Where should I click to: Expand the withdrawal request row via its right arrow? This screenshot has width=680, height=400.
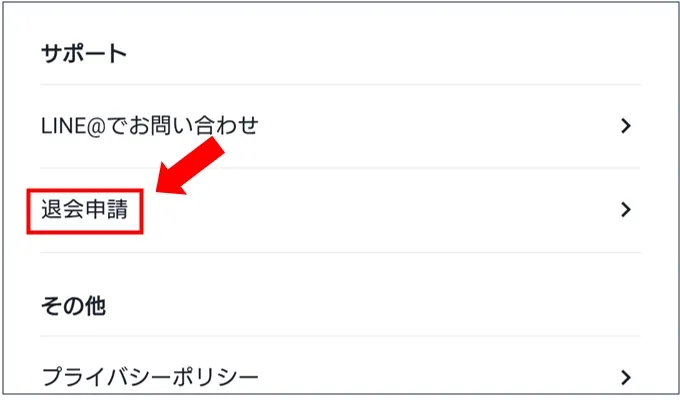coord(625,210)
